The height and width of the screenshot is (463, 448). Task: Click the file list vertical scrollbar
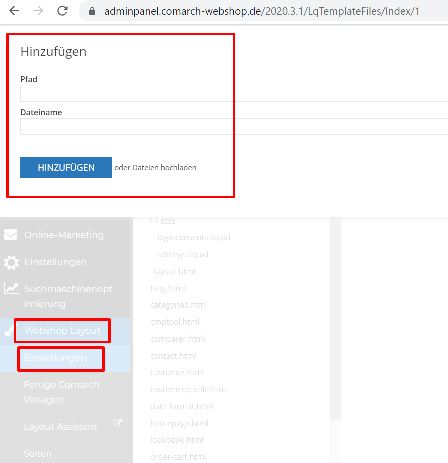click(x=335, y=318)
